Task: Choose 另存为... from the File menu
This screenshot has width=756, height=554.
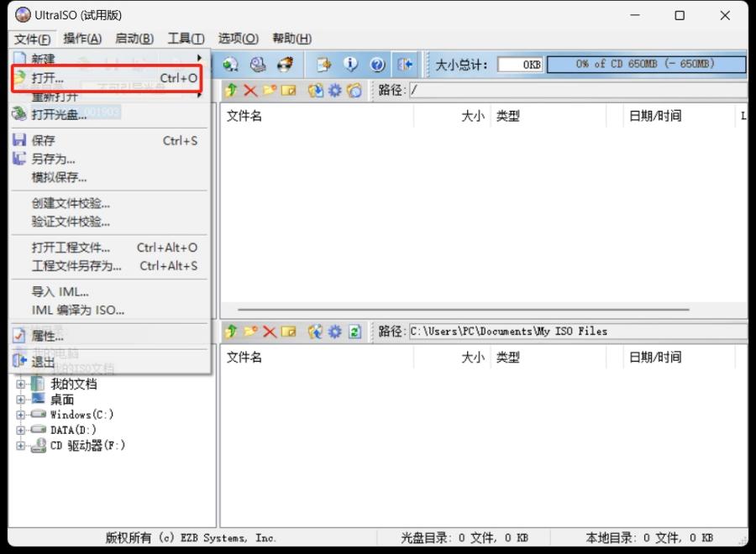Action: coord(110,159)
